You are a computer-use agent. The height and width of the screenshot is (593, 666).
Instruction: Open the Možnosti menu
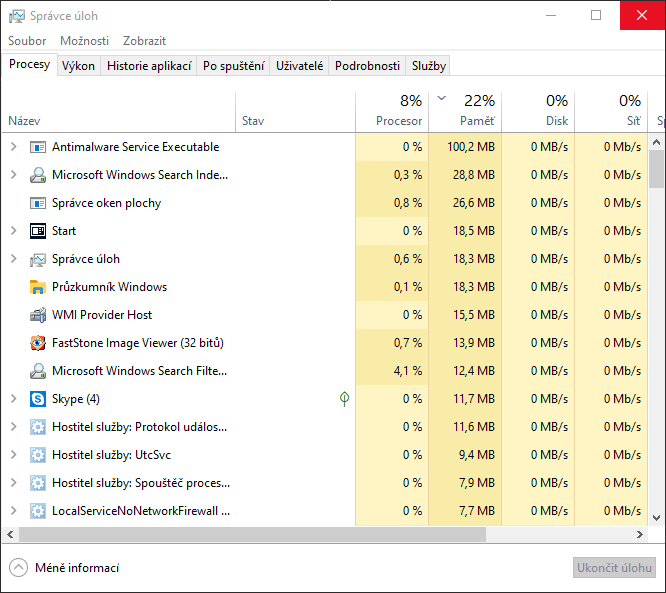click(84, 41)
